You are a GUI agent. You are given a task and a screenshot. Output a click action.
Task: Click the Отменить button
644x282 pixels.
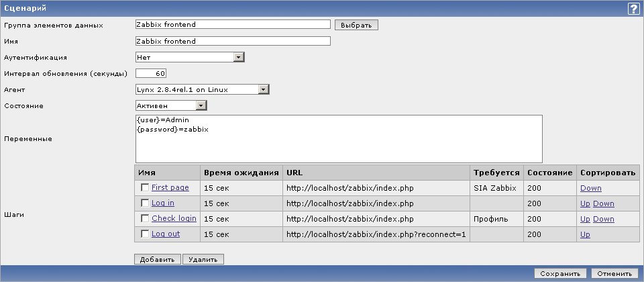tap(614, 273)
